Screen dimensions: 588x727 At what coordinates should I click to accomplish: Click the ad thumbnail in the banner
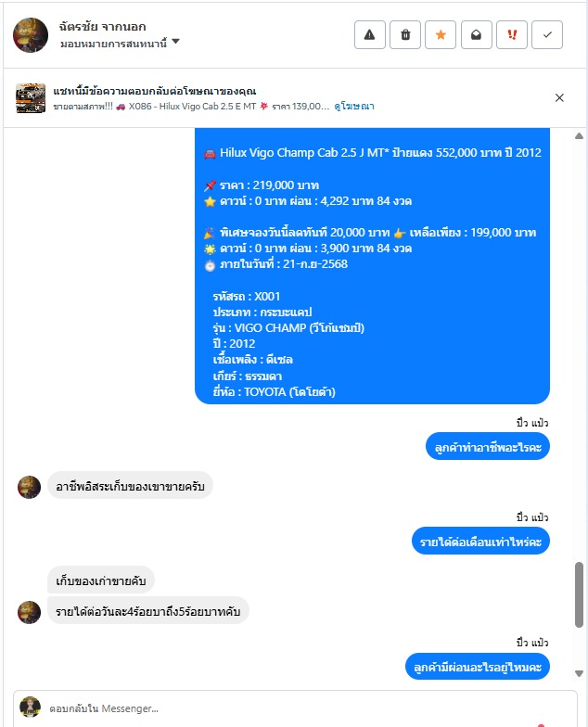[x=31, y=98]
